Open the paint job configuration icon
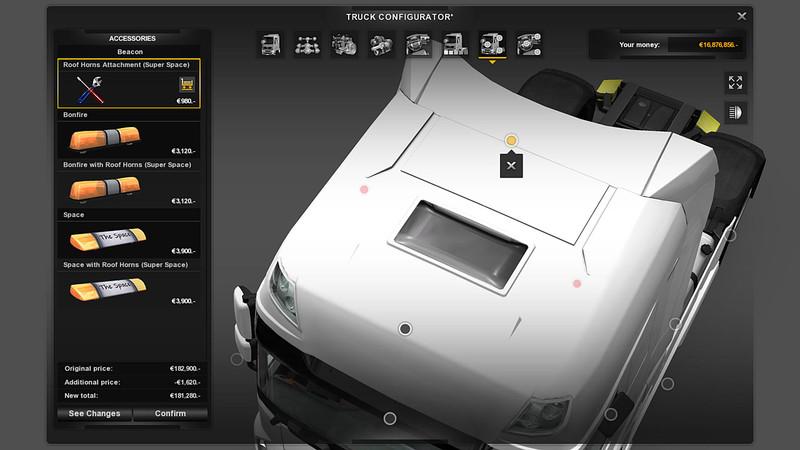 point(453,44)
